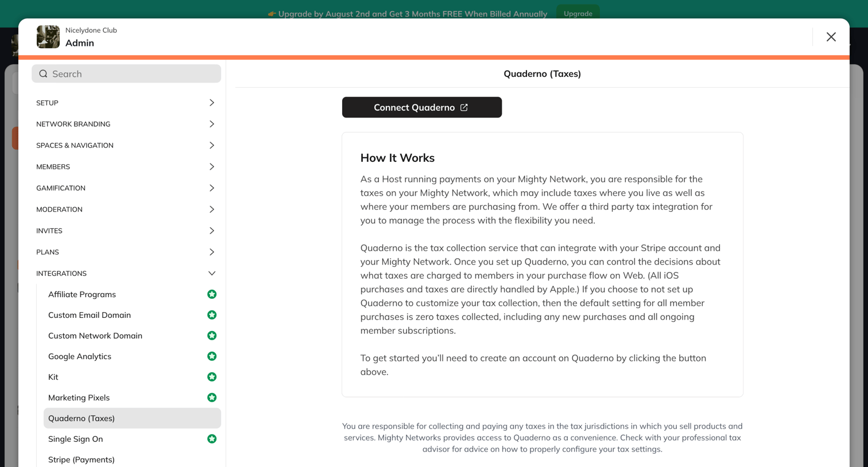Expand the Moderation section chevron
868x467 pixels.
coord(212,209)
